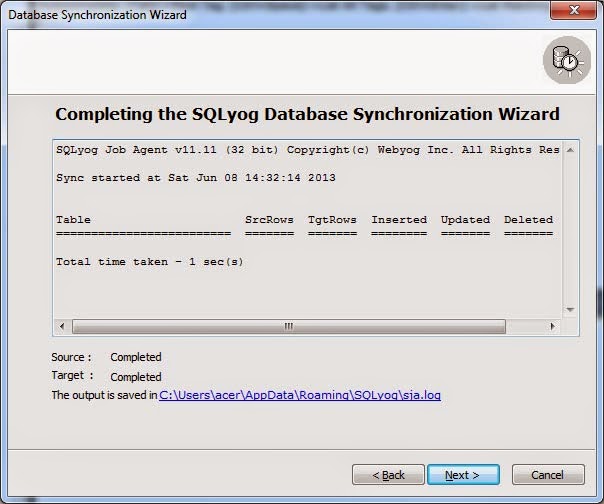
Task: Go back with the Back button
Action: click(x=388, y=475)
